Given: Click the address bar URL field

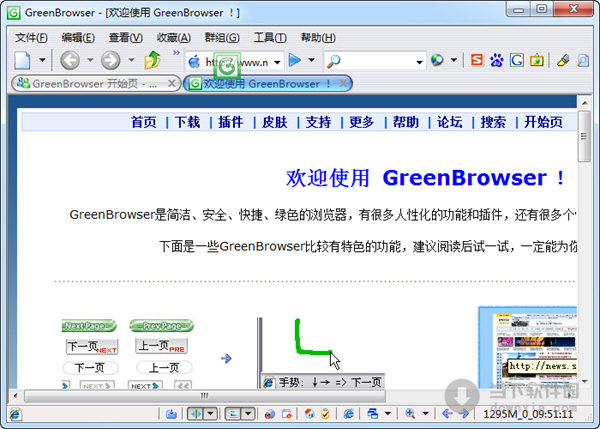Looking at the screenshot, I should pyautogui.click(x=236, y=62).
